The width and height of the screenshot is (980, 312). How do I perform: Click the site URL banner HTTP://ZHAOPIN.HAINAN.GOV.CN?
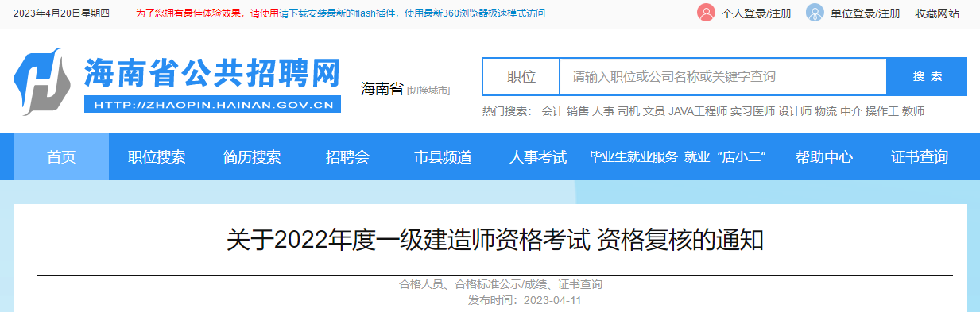tap(213, 104)
